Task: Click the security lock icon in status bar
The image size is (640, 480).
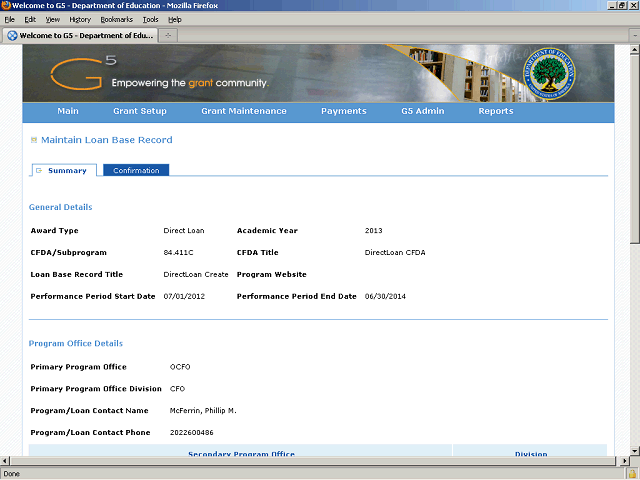Action: 632,474
